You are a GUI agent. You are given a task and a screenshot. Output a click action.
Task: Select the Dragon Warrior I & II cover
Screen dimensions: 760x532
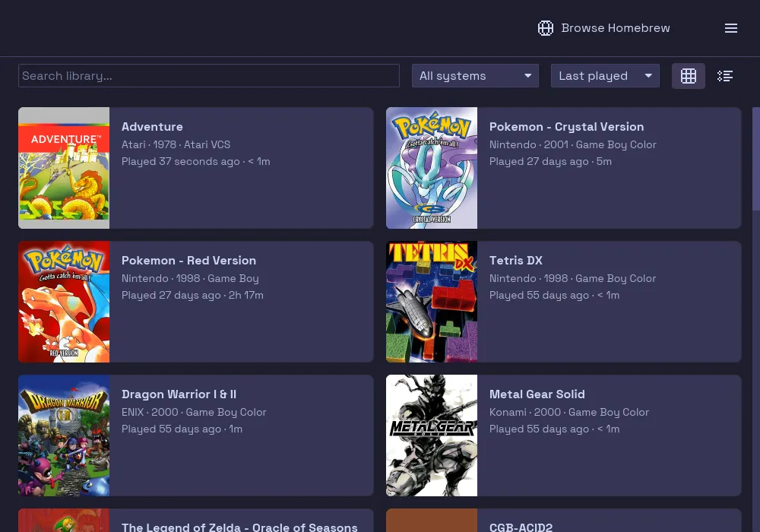pos(64,435)
